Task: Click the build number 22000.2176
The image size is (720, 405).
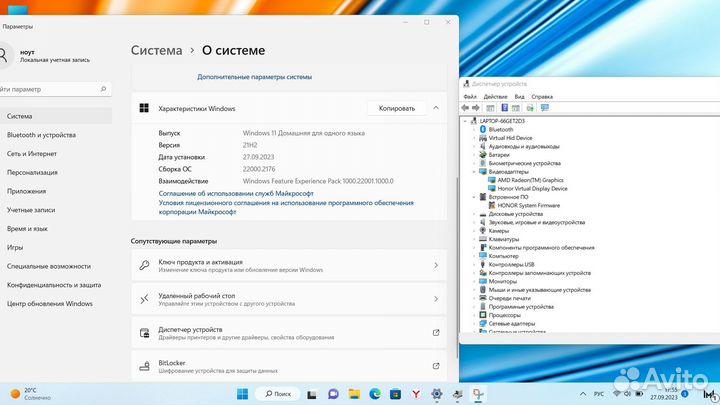Action: tap(259, 169)
